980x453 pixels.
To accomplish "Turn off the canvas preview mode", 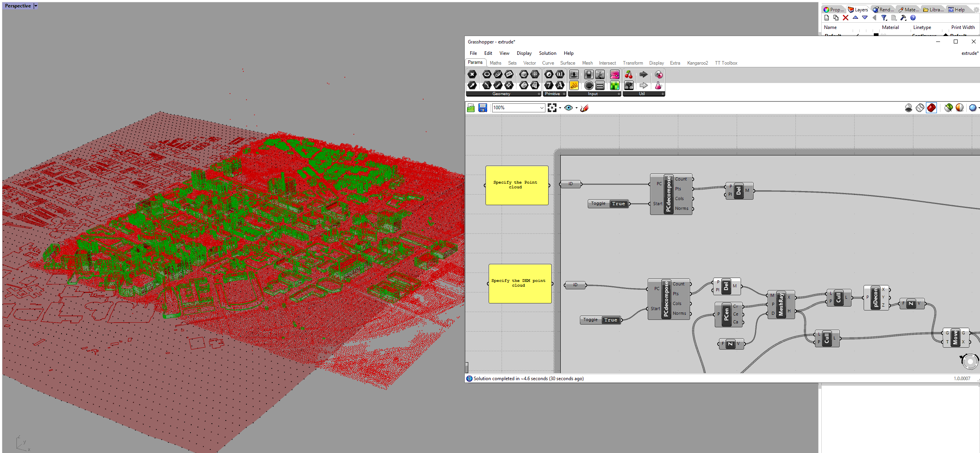I will [908, 108].
